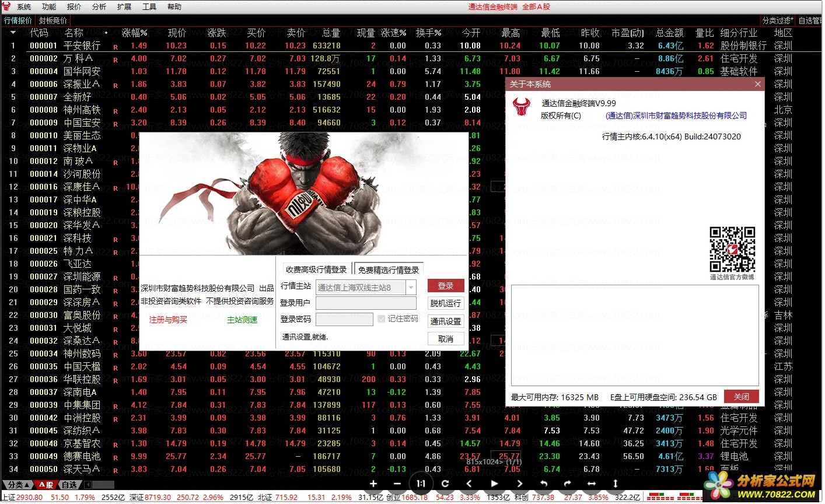Open the 报价 menu
This screenshot has width=825, height=504.
pyautogui.click(x=74, y=7)
